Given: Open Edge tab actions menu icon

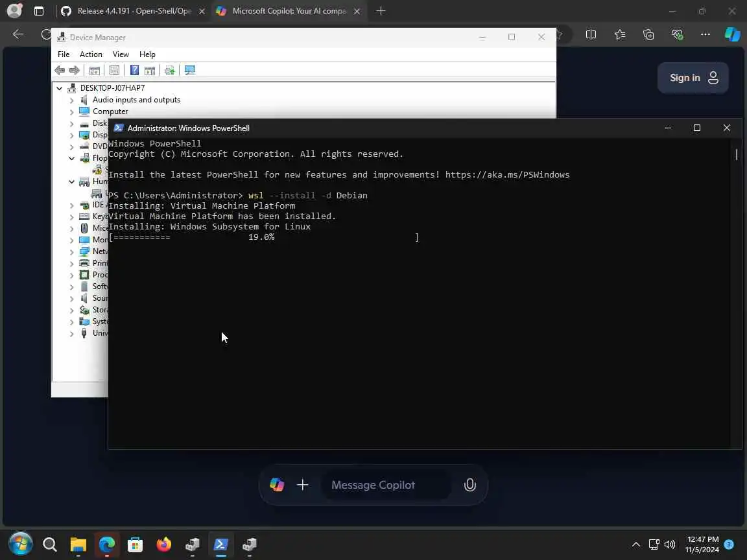Looking at the screenshot, I should tap(39, 11).
